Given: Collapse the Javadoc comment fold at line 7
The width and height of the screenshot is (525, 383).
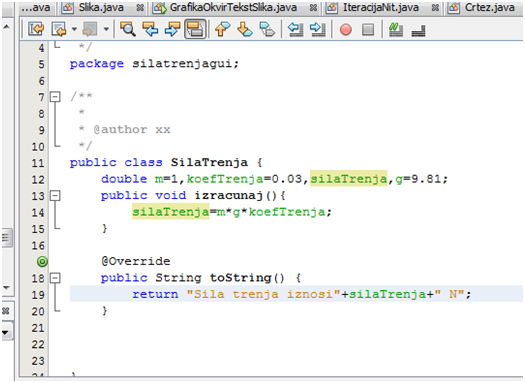Looking at the screenshot, I should (55, 97).
